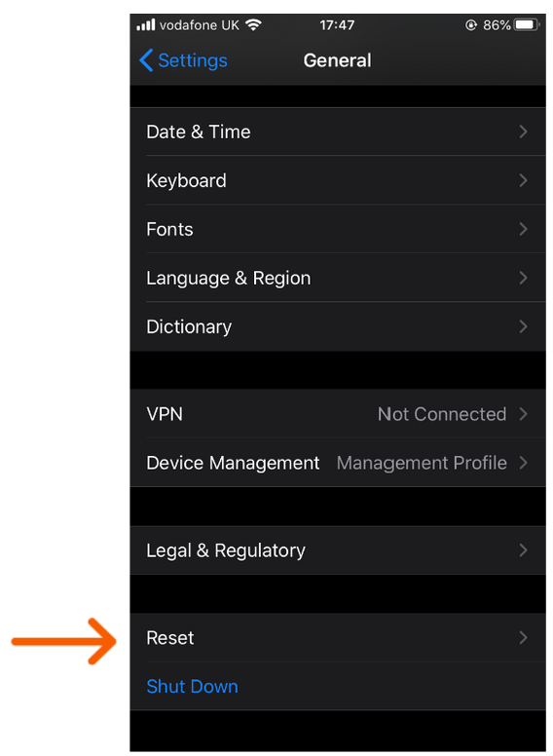This screenshot has height=756, width=553.
Task: Tap the cellular signal bars icon
Action: (146, 24)
